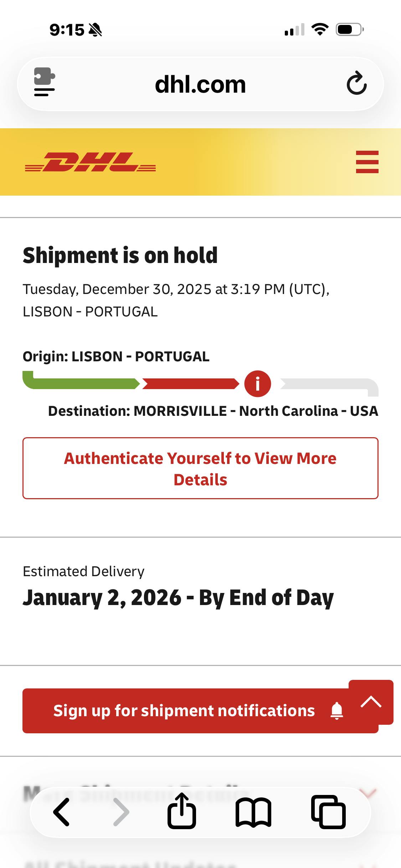Tap the DHL logo
The width and height of the screenshot is (401, 868).
pyautogui.click(x=91, y=162)
